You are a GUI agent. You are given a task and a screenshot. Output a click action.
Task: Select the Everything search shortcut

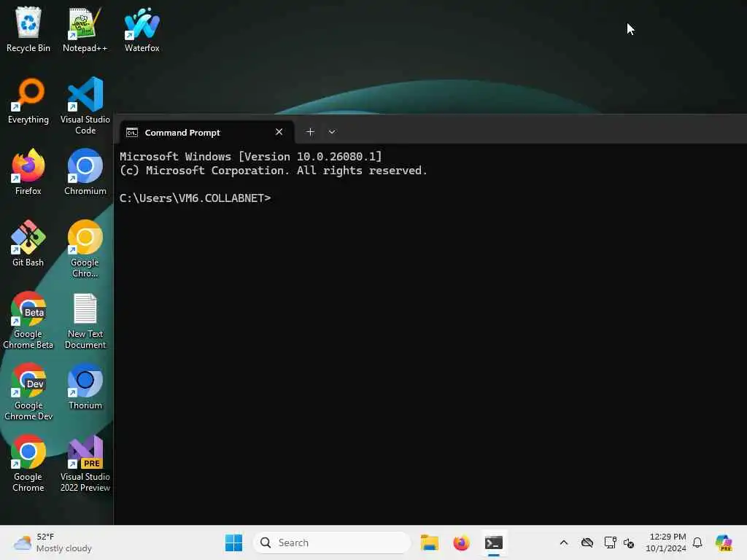tap(28, 101)
